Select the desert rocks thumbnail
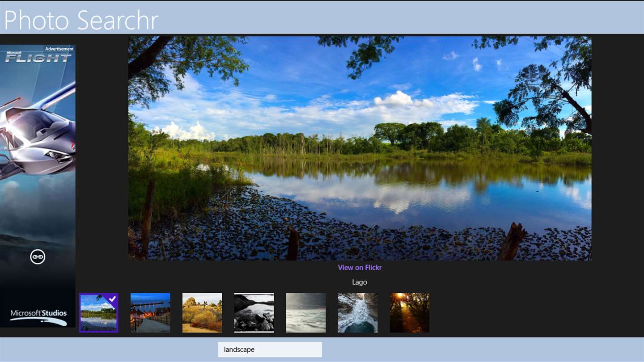The width and height of the screenshot is (644, 362). (x=202, y=313)
